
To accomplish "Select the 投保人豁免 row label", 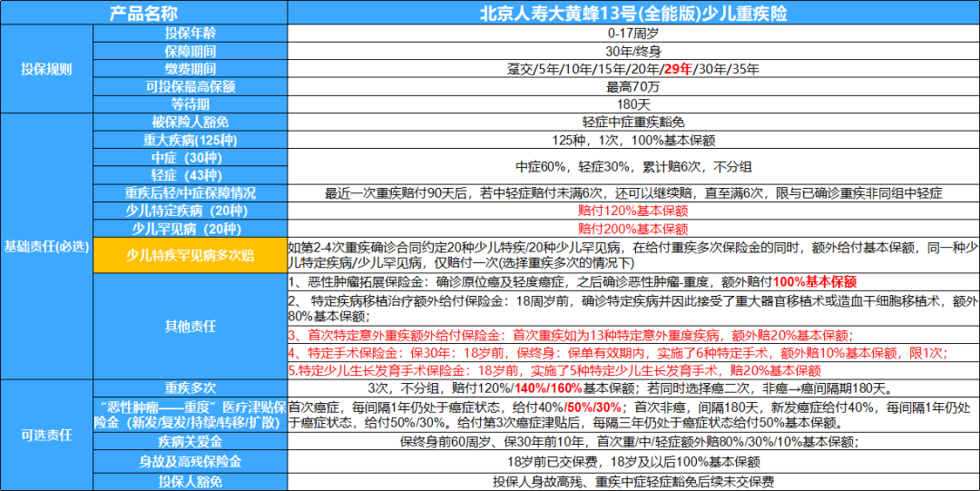I will [x=190, y=482].
